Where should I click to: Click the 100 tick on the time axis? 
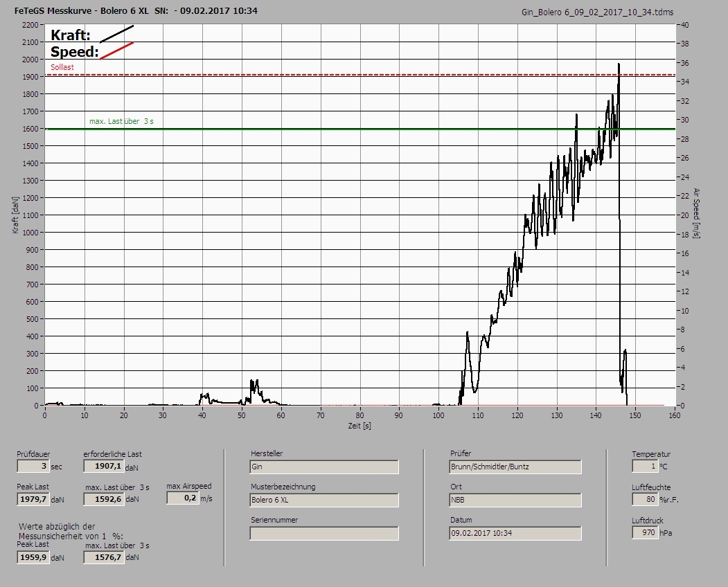(438, 415)
